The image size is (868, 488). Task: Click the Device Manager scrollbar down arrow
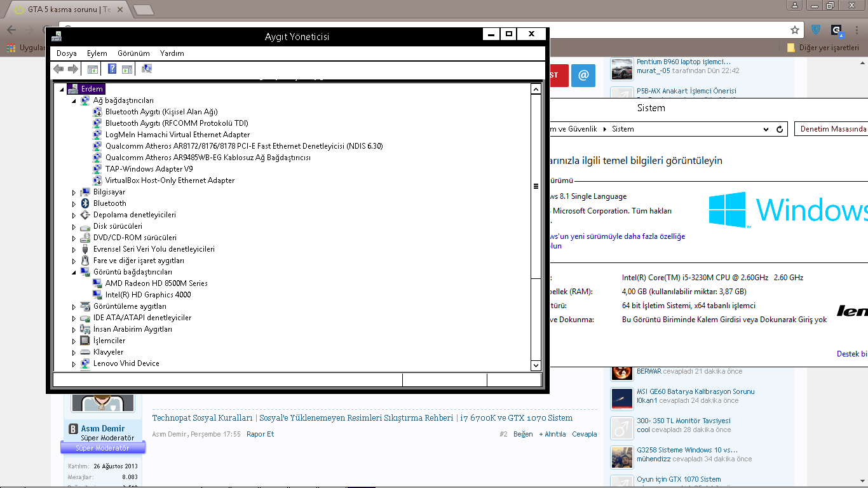(536, 365)
